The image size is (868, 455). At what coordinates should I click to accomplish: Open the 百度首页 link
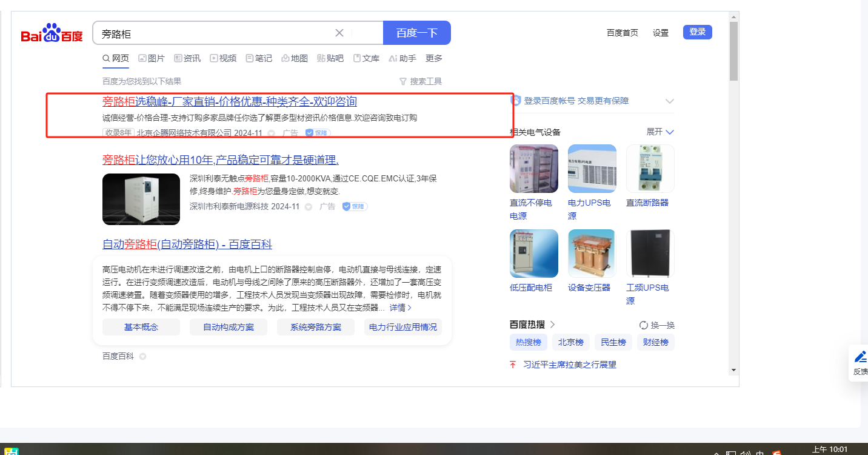pyautogui.click(x=623, y=33)
